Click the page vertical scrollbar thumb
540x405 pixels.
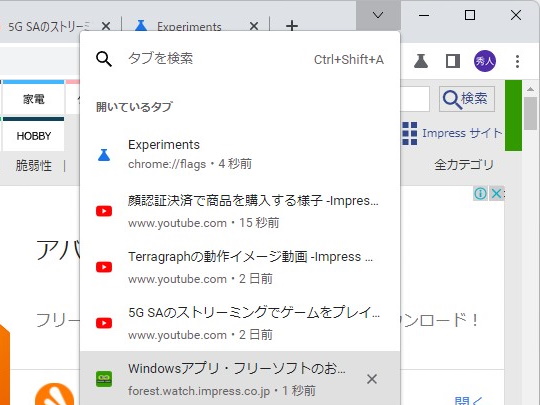click(531, 113)
